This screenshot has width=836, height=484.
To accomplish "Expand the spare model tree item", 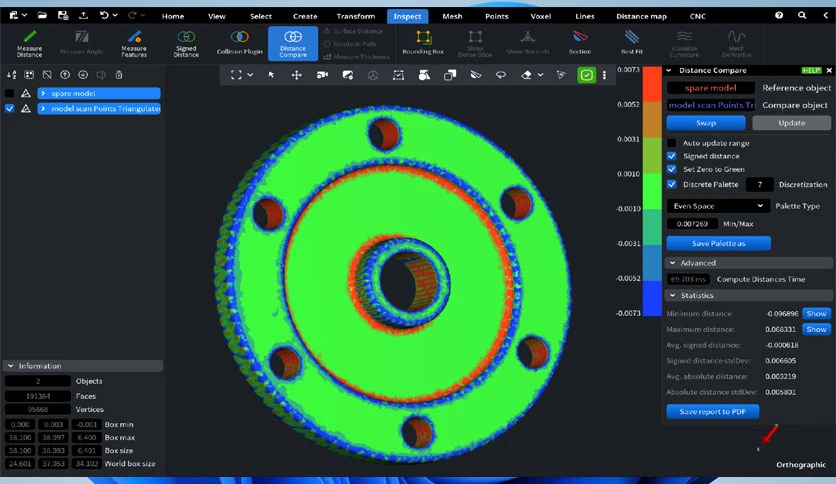I will tap(43, 93).
